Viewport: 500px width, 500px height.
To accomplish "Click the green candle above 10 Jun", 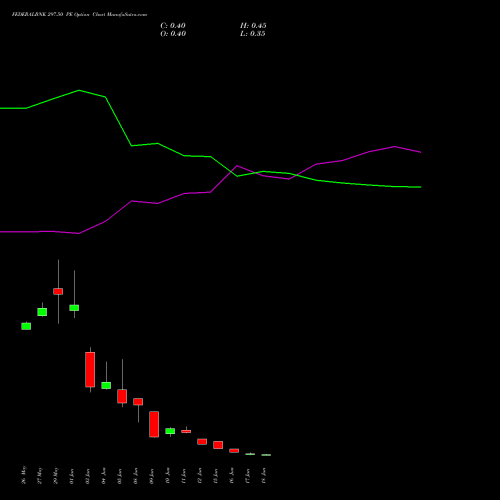I will click(x=170, y=431).
